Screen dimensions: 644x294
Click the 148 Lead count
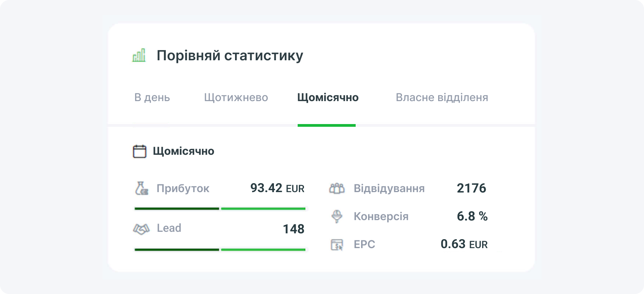294,229
